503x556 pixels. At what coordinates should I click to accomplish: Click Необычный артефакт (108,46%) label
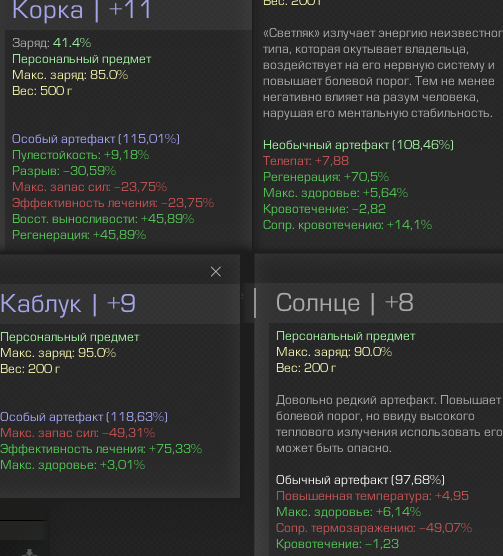point(358,145)
